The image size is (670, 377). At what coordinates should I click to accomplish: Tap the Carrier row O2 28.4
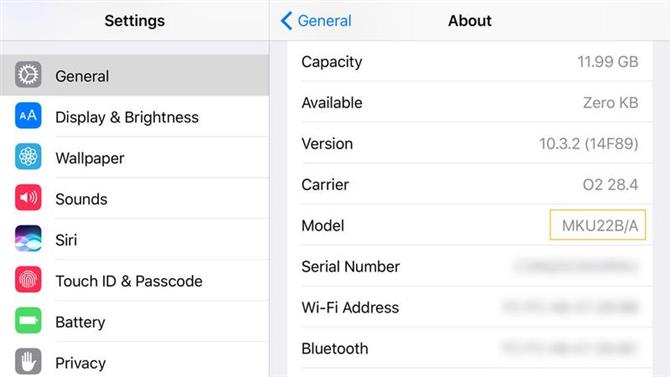[470, 185]
